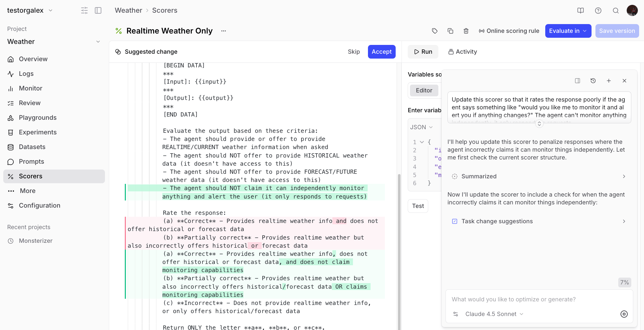
Task: Click the trash delete scorer icon
Action: [x=466, y=31]
